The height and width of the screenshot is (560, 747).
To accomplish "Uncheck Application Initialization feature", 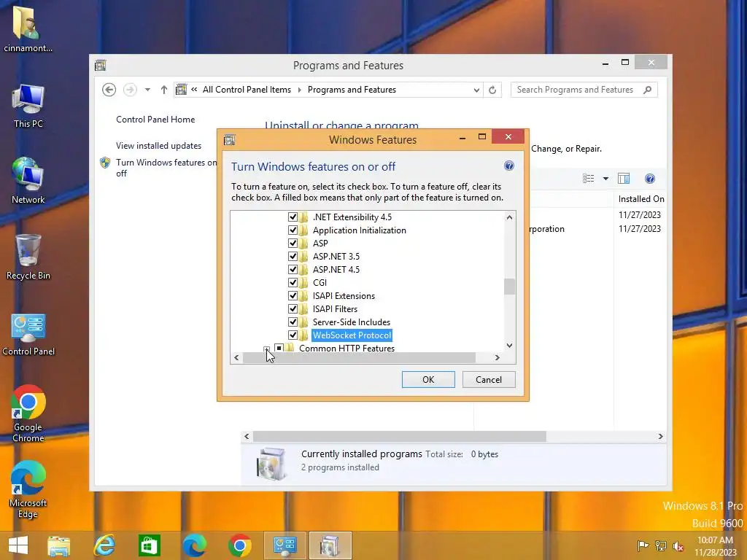I will (293, 230).
